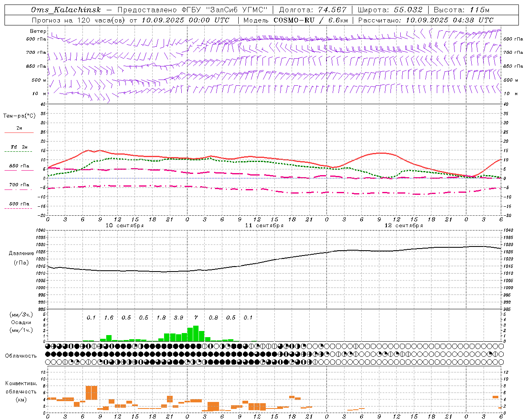Screen dimensions: 525x420
Task: Click the 11 сентября date label
Action: tap(264, 225)
